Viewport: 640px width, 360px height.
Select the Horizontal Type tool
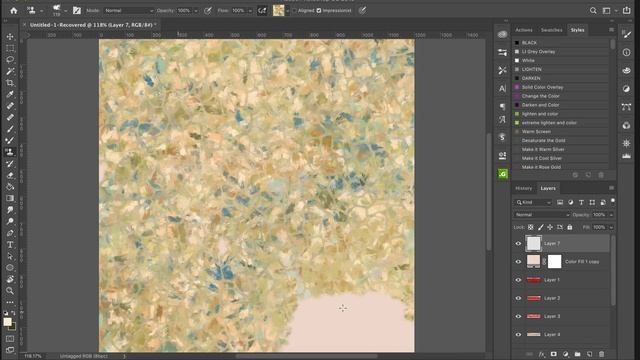tap(10, 244)
